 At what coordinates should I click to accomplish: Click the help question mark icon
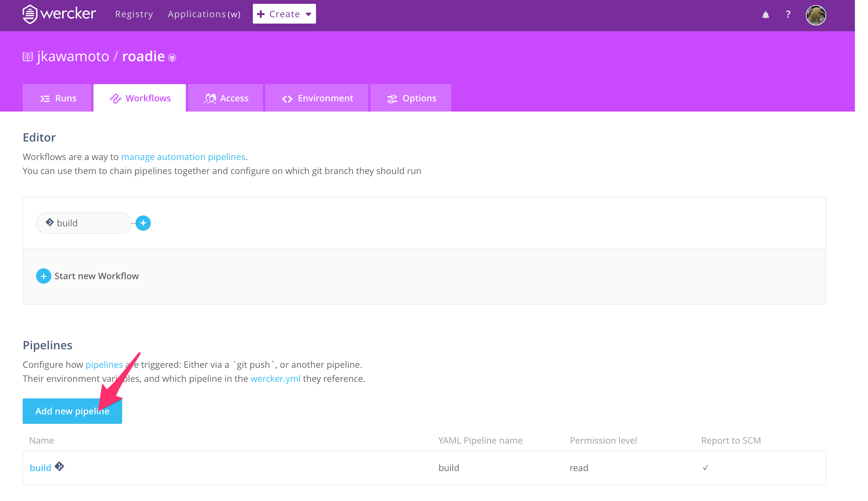pos(788,14)
